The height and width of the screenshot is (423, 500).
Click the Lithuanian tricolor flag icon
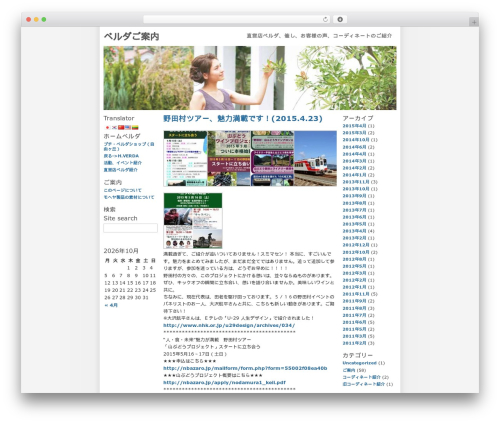tap(135, 127)
